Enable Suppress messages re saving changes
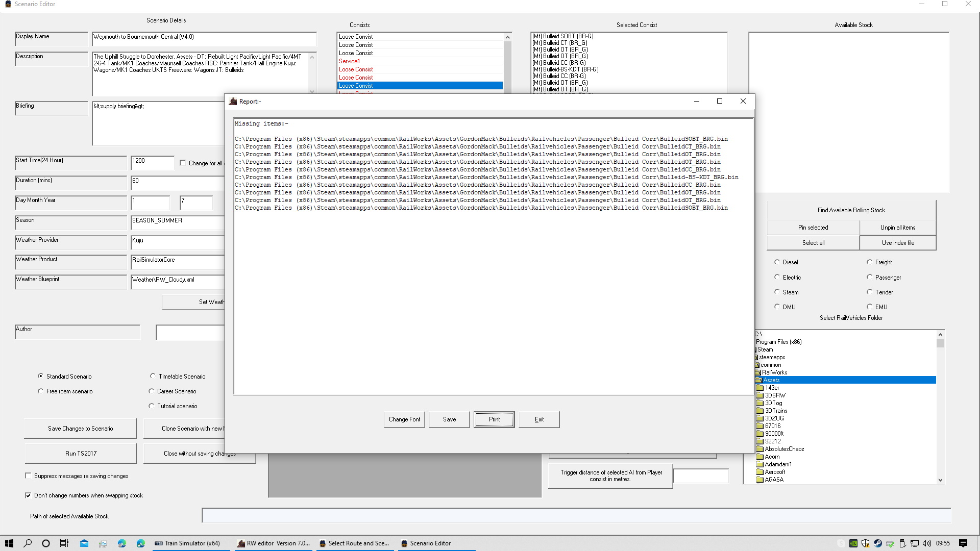Image resolution: width=980 pixels, height=551 pixels. tap(28, 476)
